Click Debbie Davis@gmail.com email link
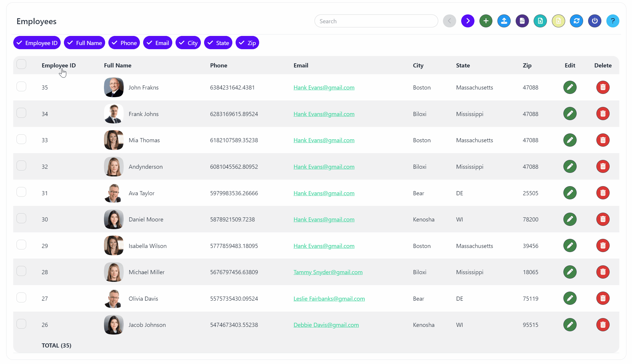 coord(326,325)
